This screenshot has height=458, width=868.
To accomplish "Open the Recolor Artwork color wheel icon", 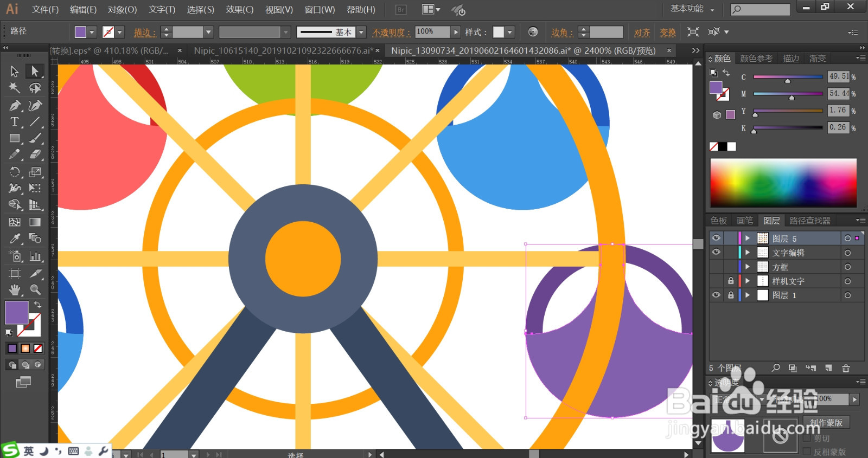I will coord(533,32).
